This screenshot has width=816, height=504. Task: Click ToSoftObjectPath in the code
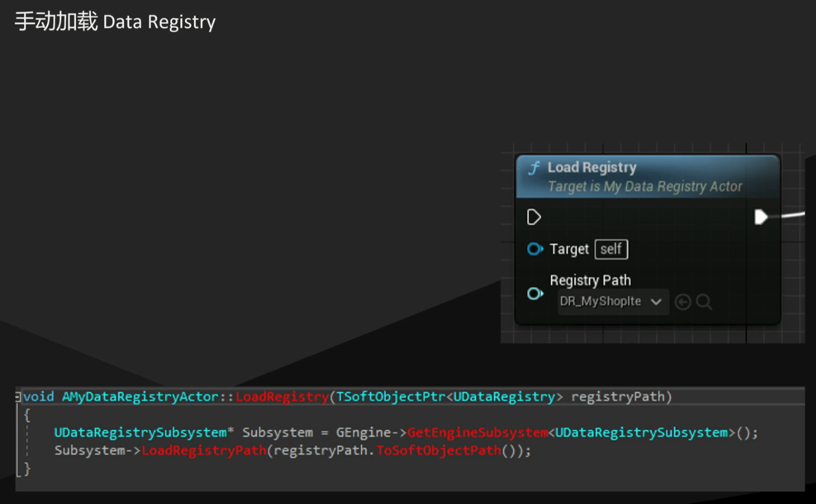coord(438,451)
